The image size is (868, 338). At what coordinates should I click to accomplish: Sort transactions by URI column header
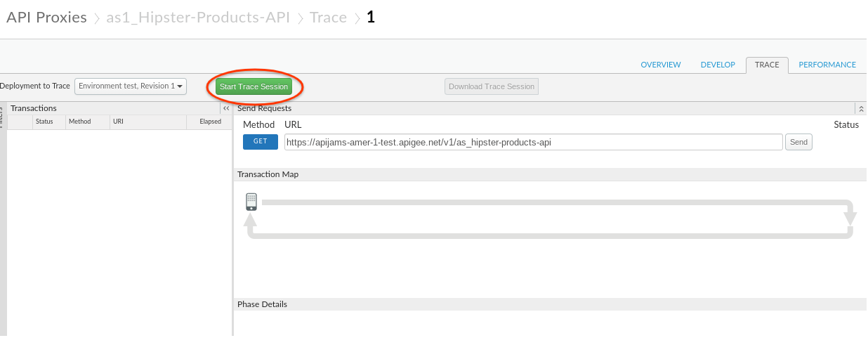point(148,122)
